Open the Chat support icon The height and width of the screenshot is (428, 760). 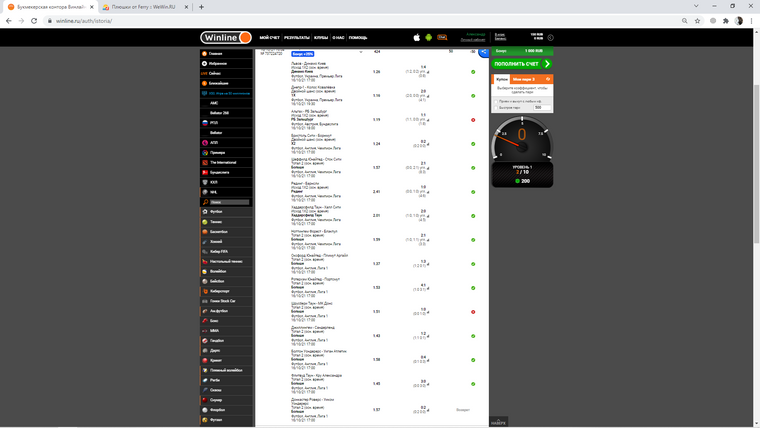[442, 37]
